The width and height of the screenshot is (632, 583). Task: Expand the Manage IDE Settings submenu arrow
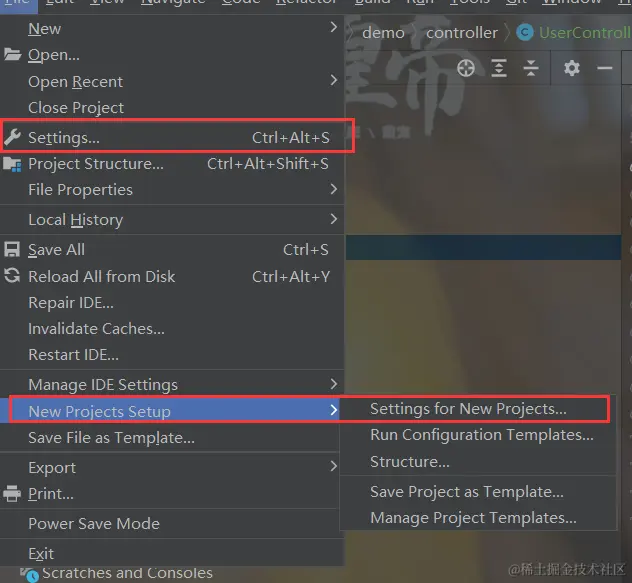[x=334, y=384]
